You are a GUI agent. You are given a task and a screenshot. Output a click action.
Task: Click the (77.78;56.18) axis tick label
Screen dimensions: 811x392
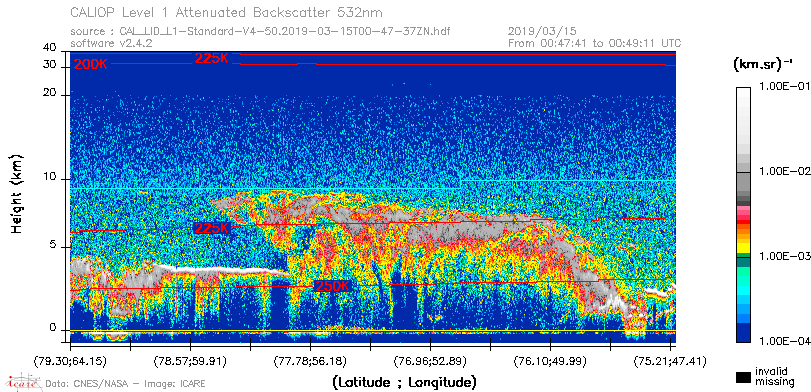pos(310,361)
